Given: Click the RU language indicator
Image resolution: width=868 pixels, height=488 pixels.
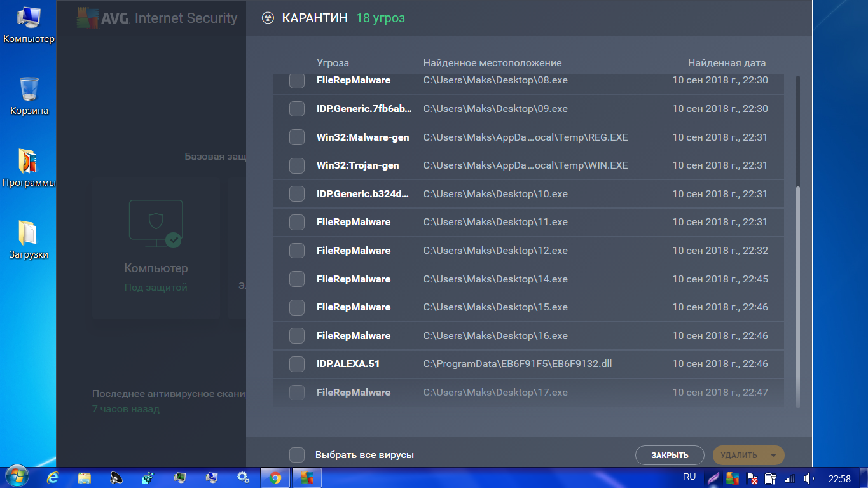Looking at the screenshot, I should (x=689, y=477).
